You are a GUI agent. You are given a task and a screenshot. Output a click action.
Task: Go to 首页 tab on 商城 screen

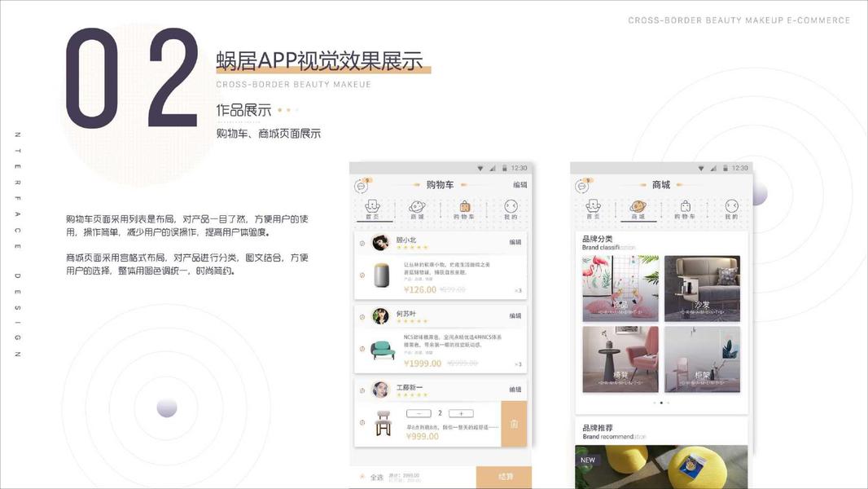(594, 209)
